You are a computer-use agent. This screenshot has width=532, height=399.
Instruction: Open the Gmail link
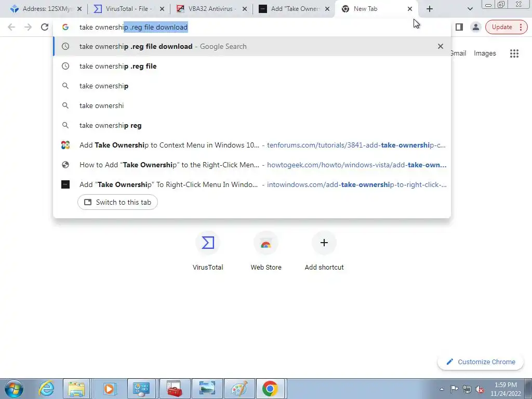(x=458, y=54)
